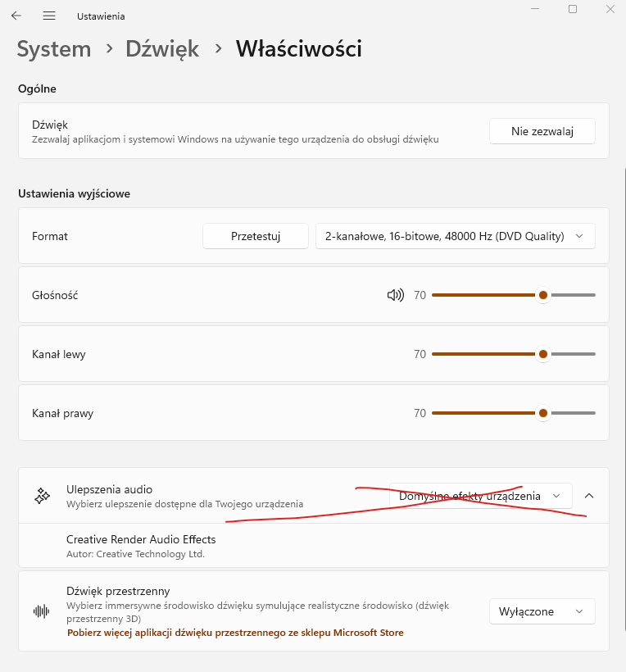Minimize the Ustawienia window
This screenshot has width=626, height=672.
[x=535, y=9]
